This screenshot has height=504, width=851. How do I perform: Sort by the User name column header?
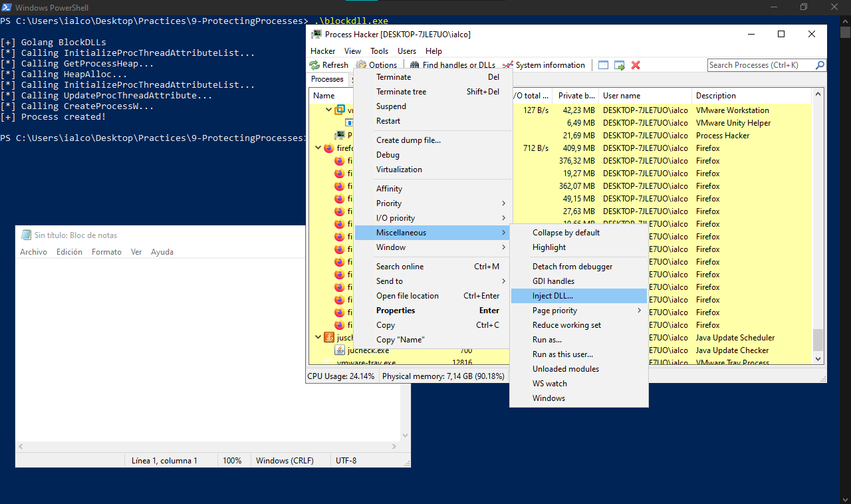click(645, 96)
